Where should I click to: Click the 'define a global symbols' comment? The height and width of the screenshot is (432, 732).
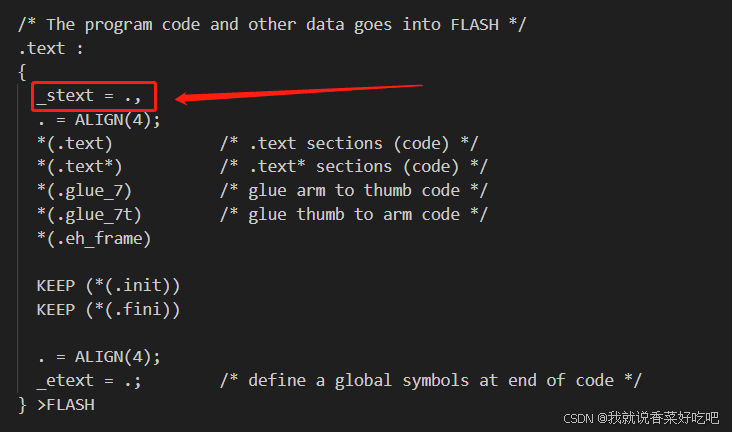pyautogui.click(x=430, y=380)
